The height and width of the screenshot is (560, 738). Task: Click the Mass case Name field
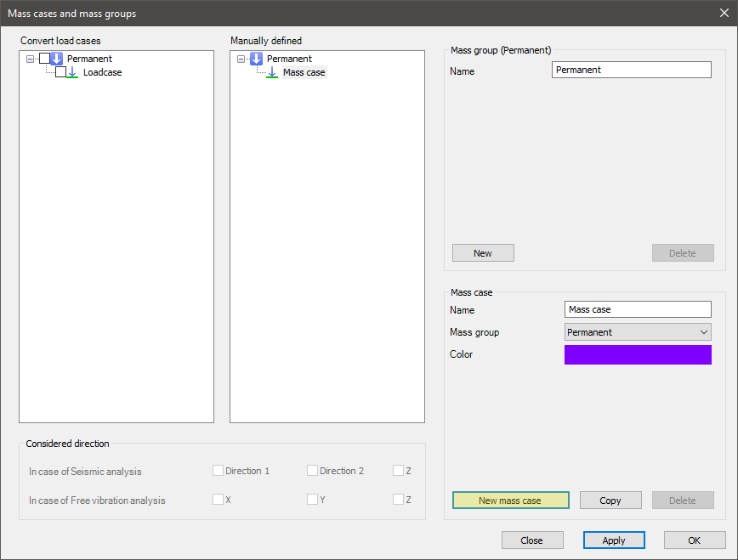tap(638, 309)
